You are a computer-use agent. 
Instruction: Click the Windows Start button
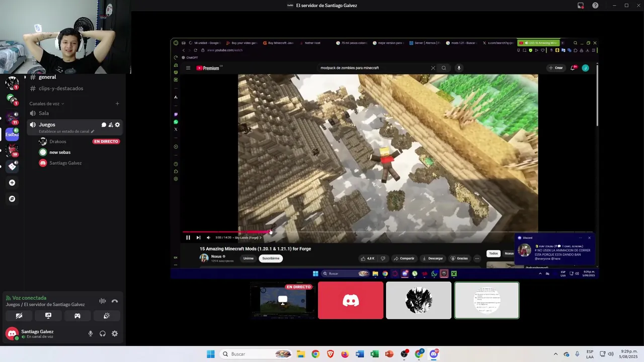(x=210, y=354)
